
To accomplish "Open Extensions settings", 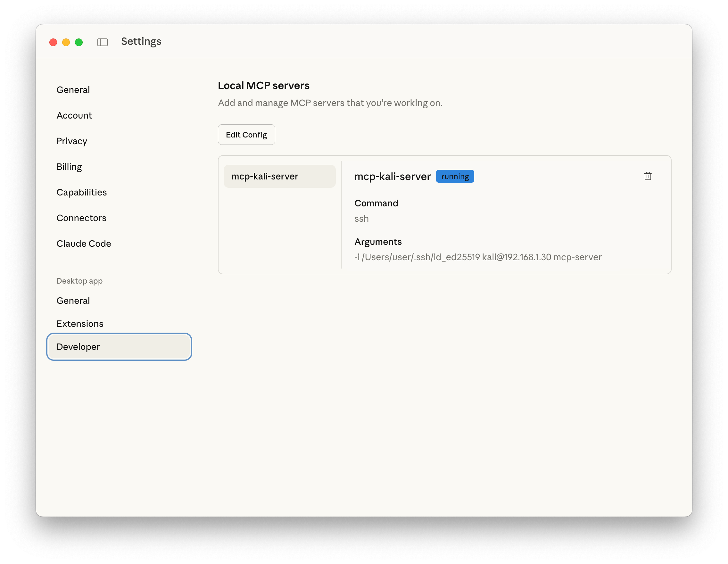I will pos(80,323).
